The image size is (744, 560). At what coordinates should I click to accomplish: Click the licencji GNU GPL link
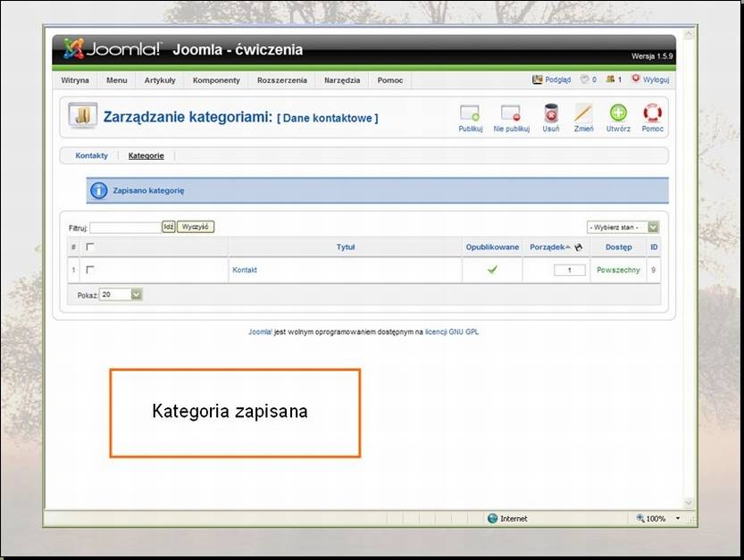452,331
